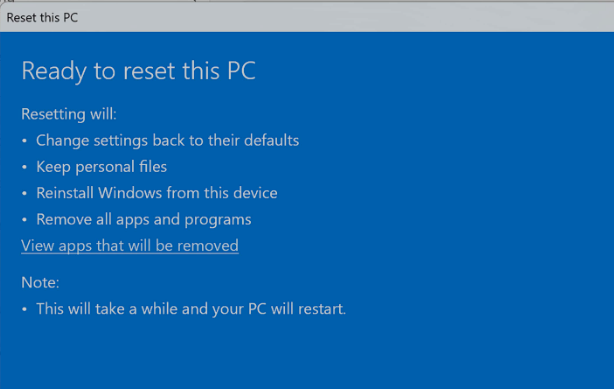Open the View apps that will be removed link
Image resolution: width=614 pixels, height=389 pixels.
(x=130, y=246)
